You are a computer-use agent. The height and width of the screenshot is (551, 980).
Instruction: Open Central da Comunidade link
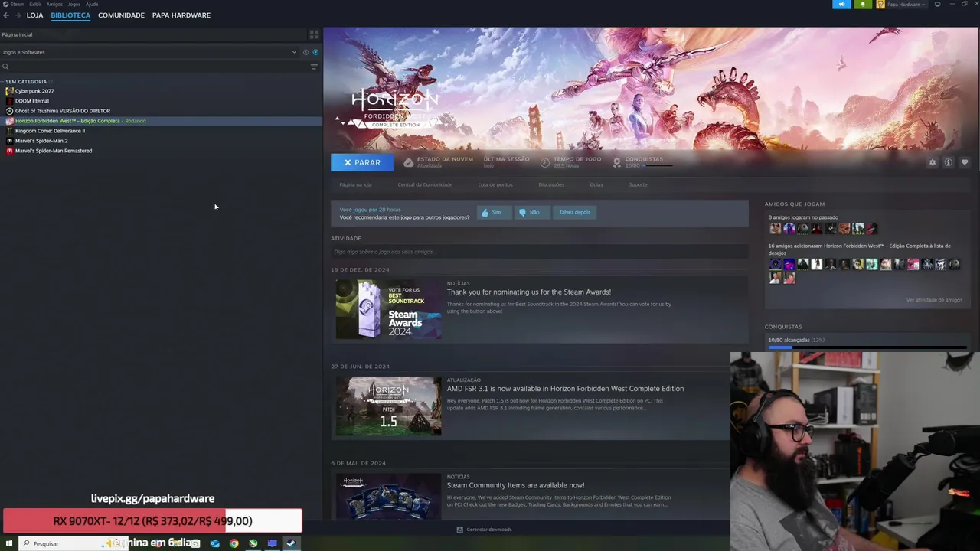[425, 184]
